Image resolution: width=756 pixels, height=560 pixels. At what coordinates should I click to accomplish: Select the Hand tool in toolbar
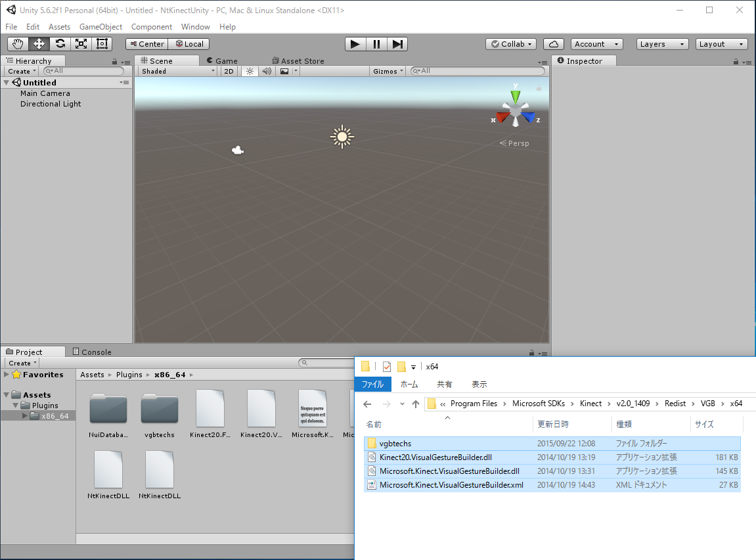(x=18, y=44)
